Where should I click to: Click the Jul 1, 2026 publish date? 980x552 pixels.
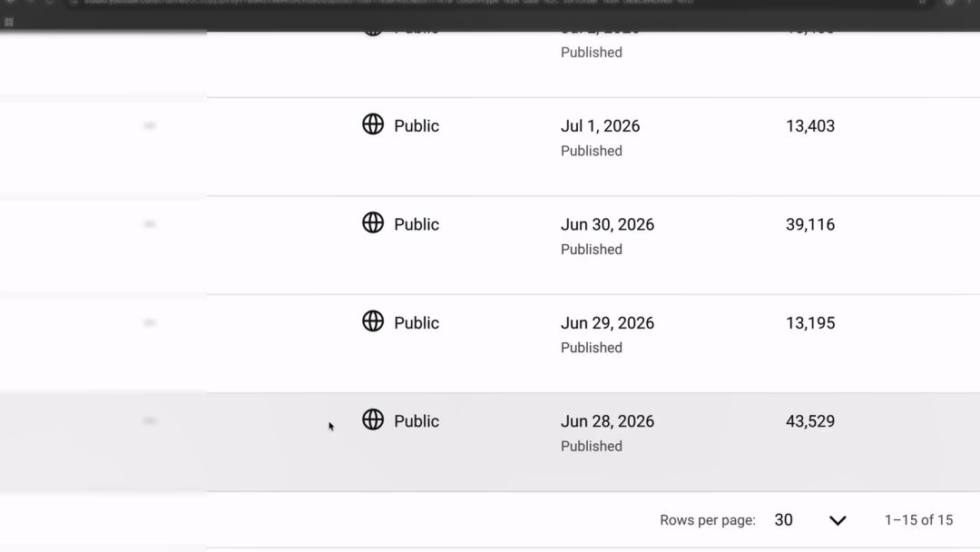click(600, 126)
